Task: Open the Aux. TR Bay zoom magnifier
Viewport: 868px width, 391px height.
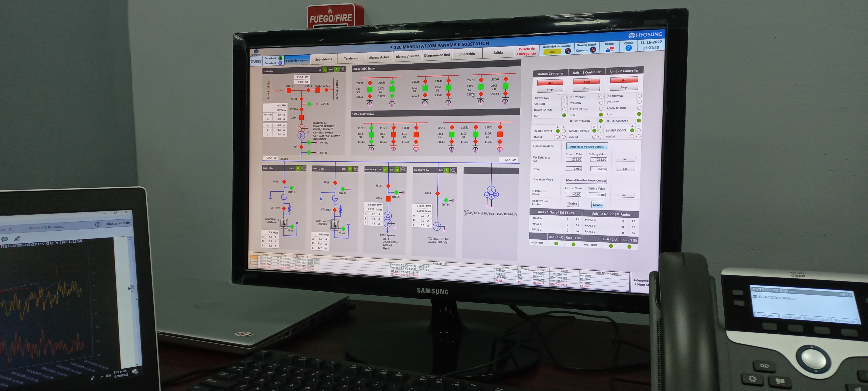Action: [403, 169]
